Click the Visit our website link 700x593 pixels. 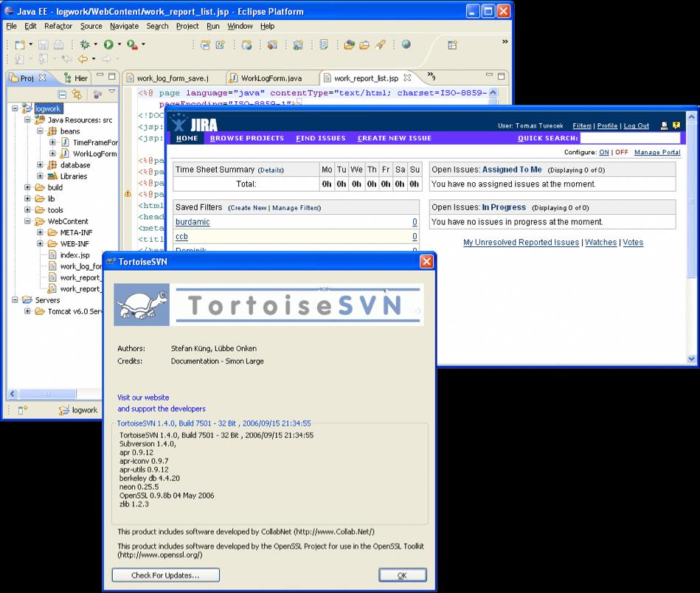(x=143, y=398)
